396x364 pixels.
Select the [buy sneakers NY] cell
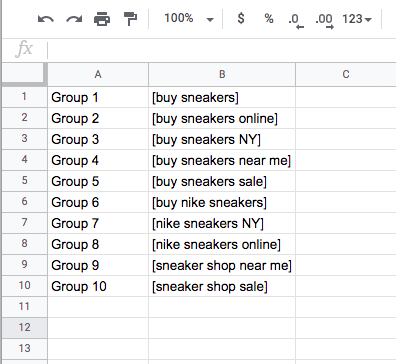(x=222, y=139)
